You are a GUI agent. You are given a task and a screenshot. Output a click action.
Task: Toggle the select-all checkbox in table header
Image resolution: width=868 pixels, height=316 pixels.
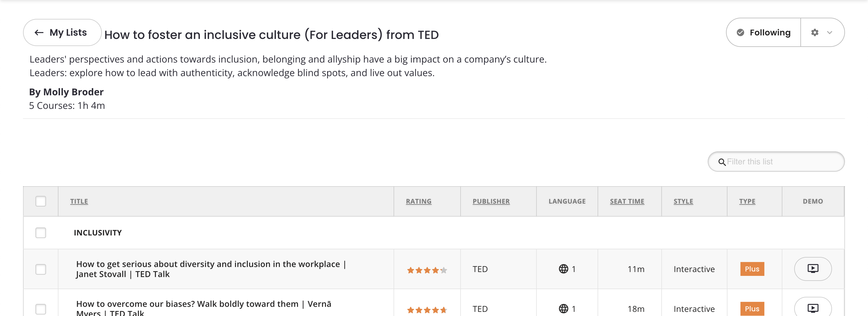click(x=41, y=201)
